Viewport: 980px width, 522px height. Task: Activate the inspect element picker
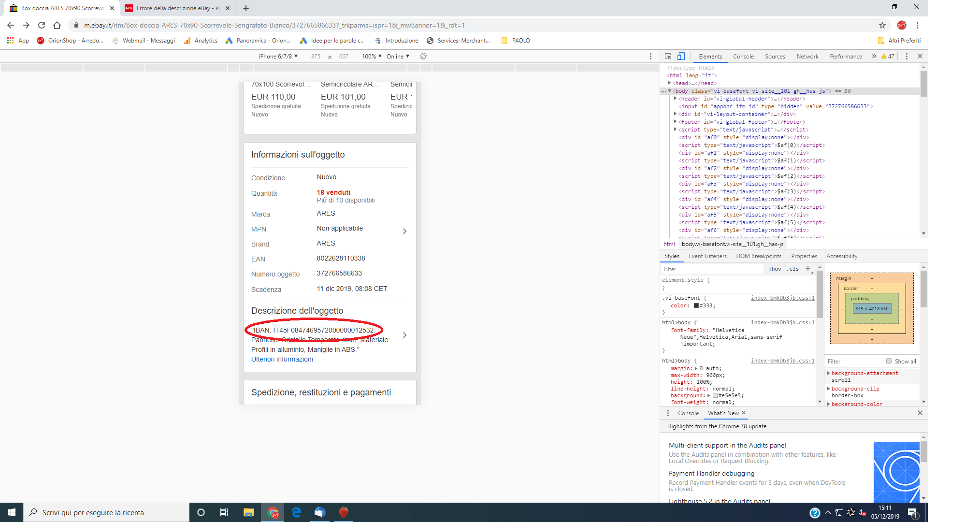point(668,57)
